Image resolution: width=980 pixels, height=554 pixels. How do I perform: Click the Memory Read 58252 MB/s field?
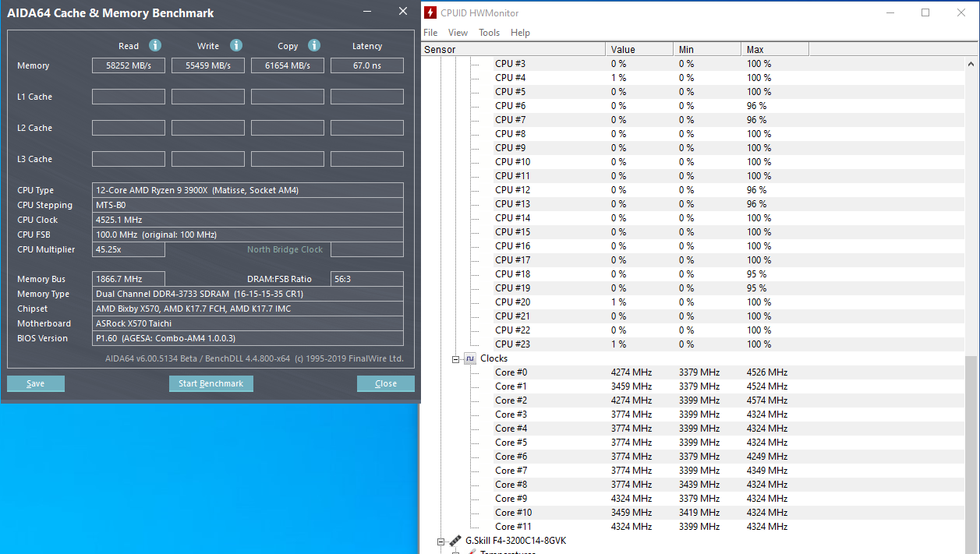pyautogui.click(x=129, y=65)
